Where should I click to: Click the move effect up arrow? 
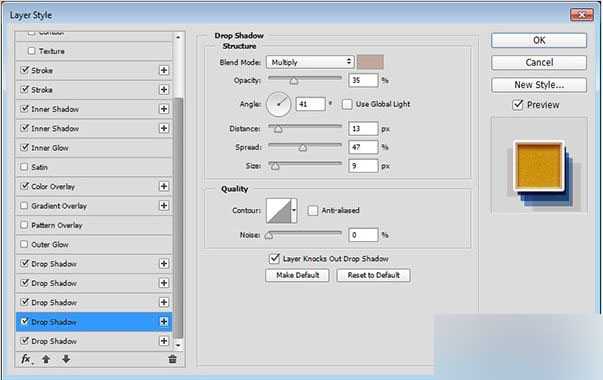46,359
